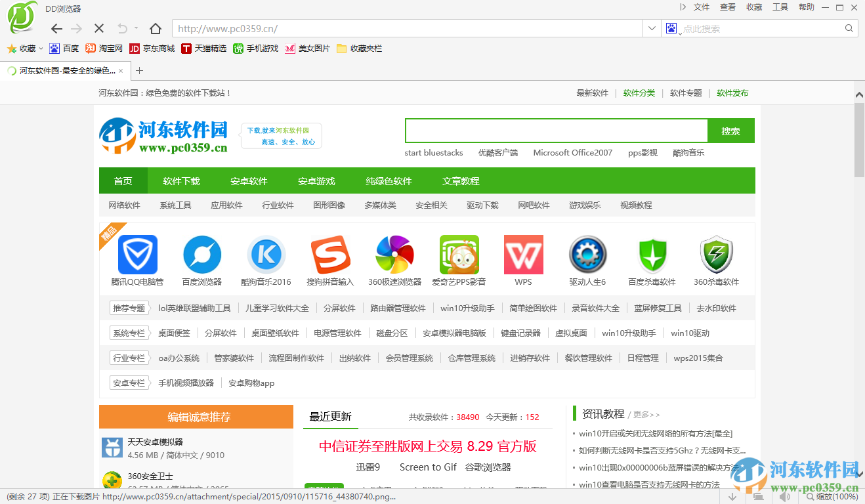Click the 百度浏览器 blue icon
The image size is (865, 504).
201,255
